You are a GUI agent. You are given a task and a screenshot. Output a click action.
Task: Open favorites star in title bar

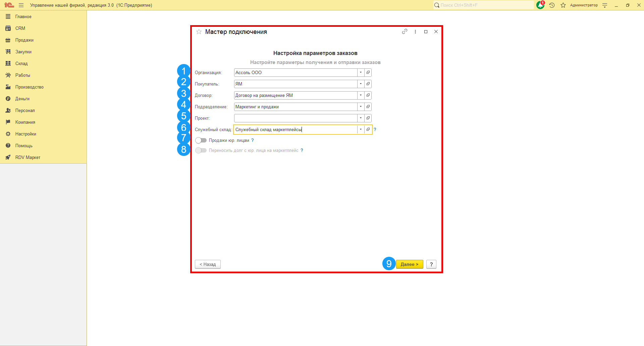coord(563,5)
